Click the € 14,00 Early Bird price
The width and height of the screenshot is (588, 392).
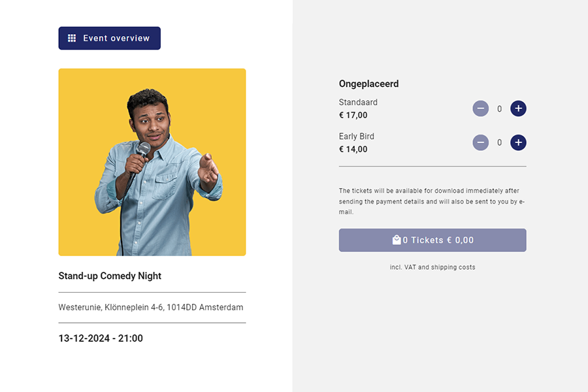click(x=353, y=149)
